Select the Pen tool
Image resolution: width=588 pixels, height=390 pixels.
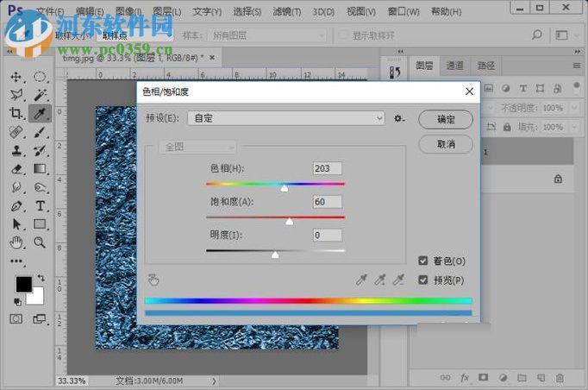pyautogui.click(x=16, y=206)
